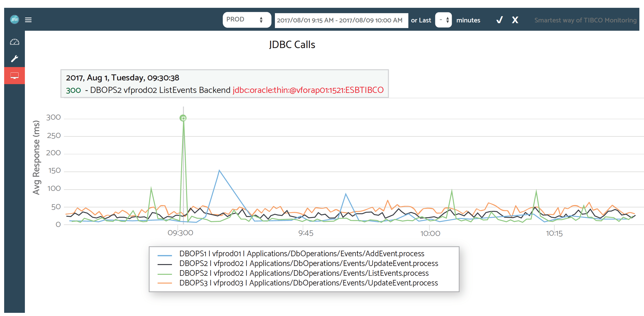Click the BW avatar logo top left
Screen dimensions: 644x316
pos(14,20)
